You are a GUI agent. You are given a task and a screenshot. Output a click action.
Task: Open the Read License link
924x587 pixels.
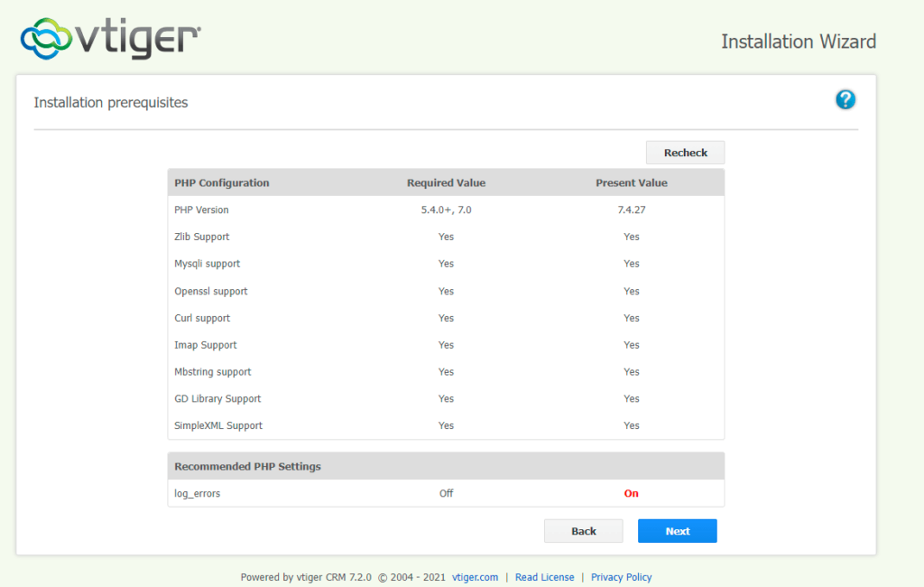[x=544, y=577]
